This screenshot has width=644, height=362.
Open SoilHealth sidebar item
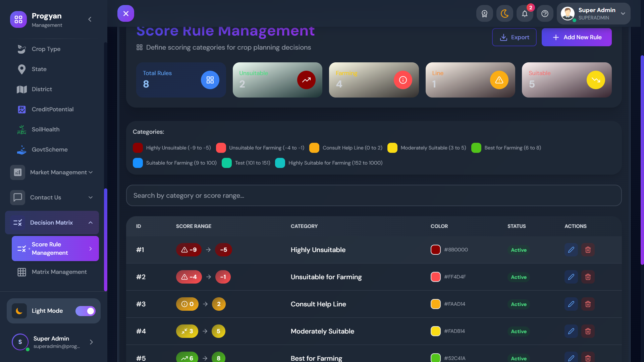[x=46, y=129]
